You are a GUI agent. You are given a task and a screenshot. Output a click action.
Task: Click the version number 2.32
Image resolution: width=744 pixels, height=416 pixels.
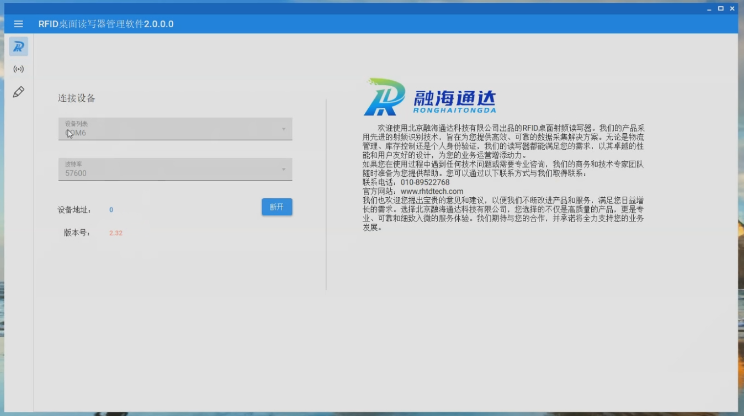pyautogui.click(x=116, y=233)
